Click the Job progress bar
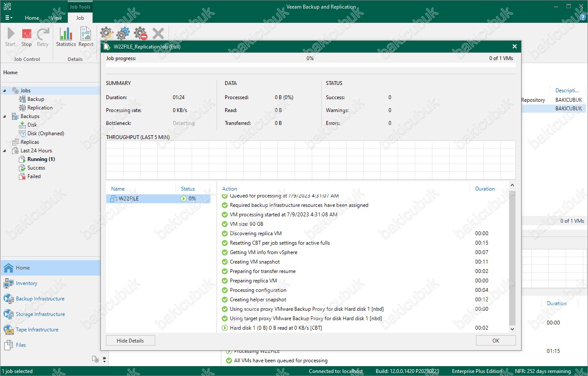Viewport: 588px width, 376px height. click(311, 65)
